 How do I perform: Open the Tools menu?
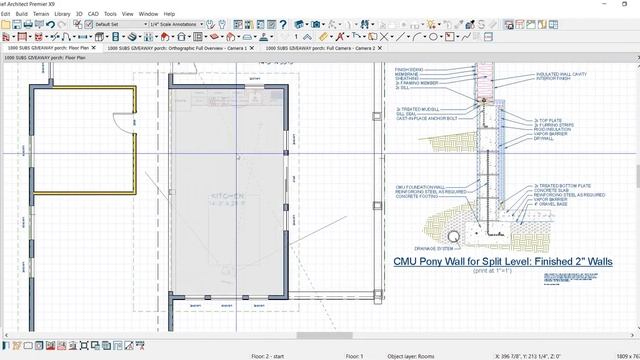(x=110, y=14)
